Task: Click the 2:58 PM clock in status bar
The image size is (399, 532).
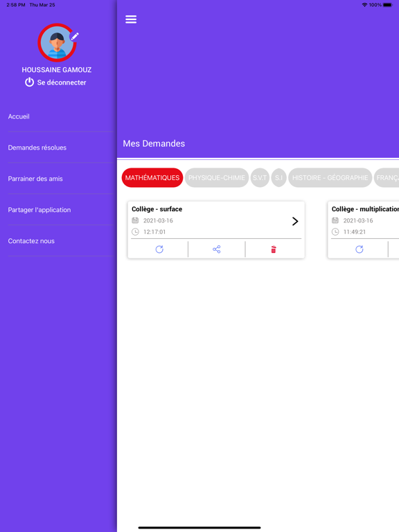Action: pos(16,5)
